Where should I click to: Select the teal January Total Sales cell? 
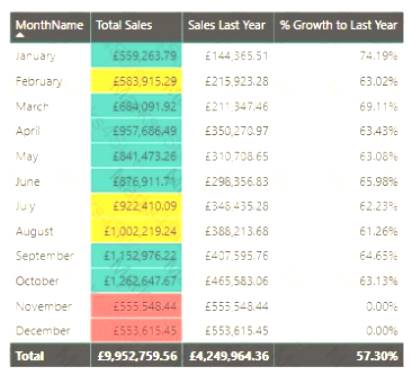click(x=136, y=55)
